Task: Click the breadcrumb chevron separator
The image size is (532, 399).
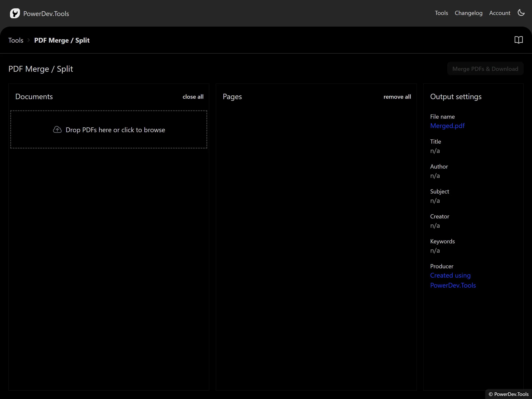Action: pyautogui.click(x=29, y=40)
